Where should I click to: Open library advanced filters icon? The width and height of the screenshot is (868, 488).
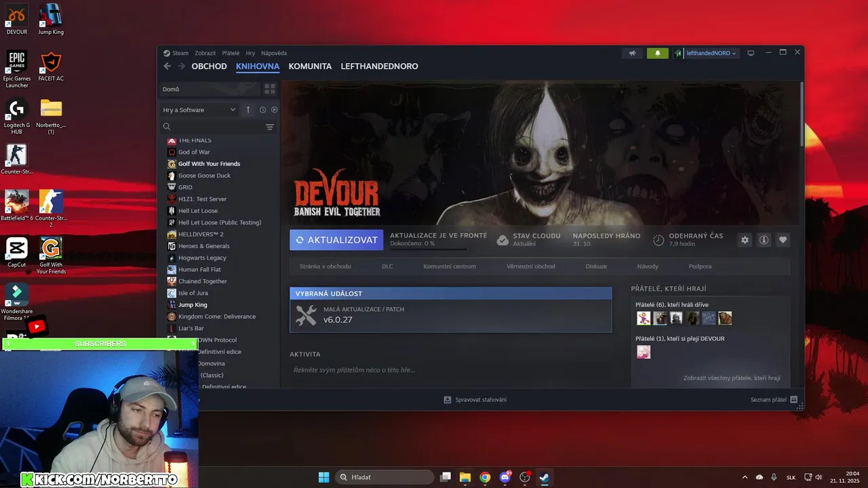click(270, 127)
